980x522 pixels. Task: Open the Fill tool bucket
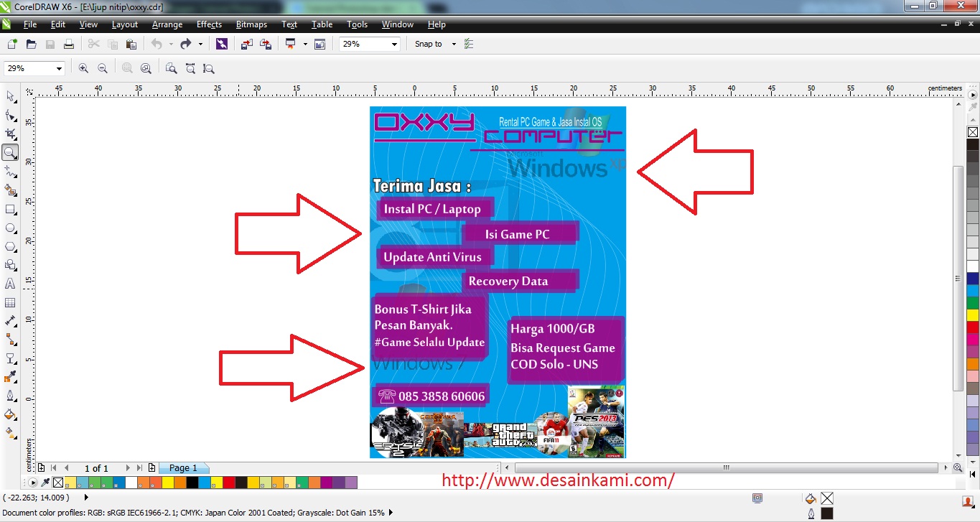tap(10, 414)
